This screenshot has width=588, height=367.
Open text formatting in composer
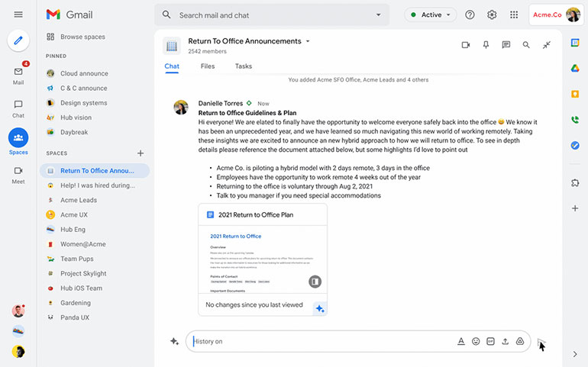[461, 341]
